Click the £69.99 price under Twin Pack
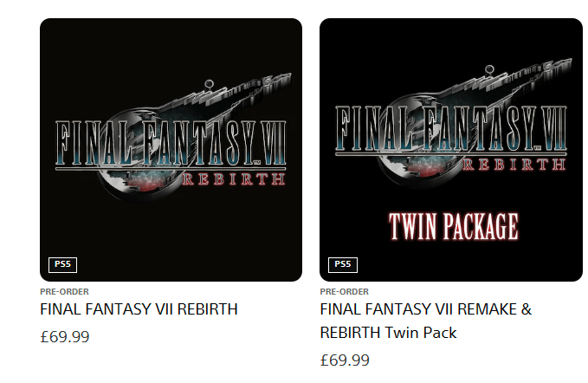 pos(345,360)
